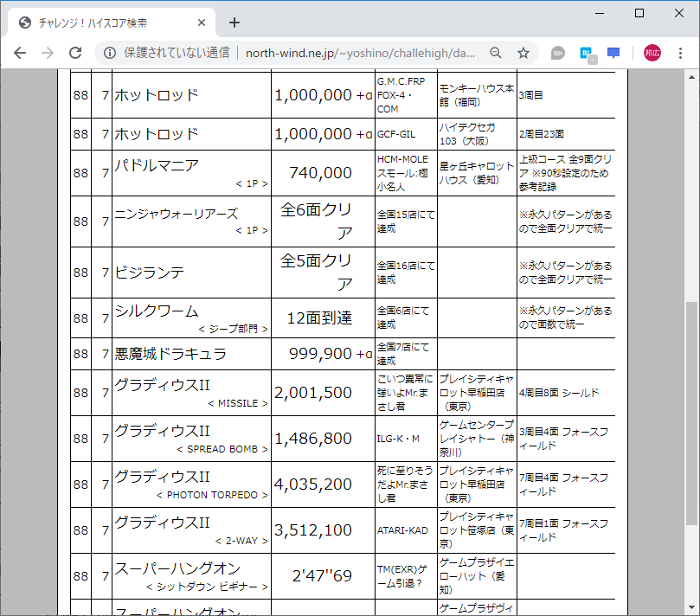Viewport: 700px width, 616px height.
Task: Click the forward navigation arrow
Action: tap(47, 53)
